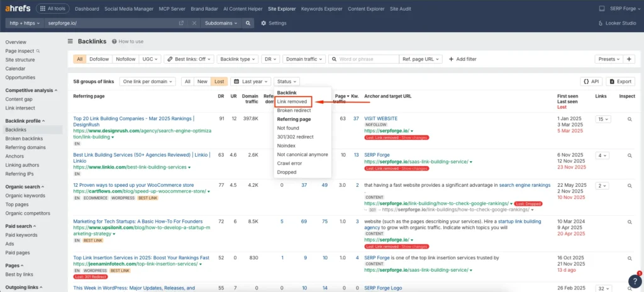Switch to the New backlinks toggle
This screenshot has height=292, width=644.
[x=203, y=82]
